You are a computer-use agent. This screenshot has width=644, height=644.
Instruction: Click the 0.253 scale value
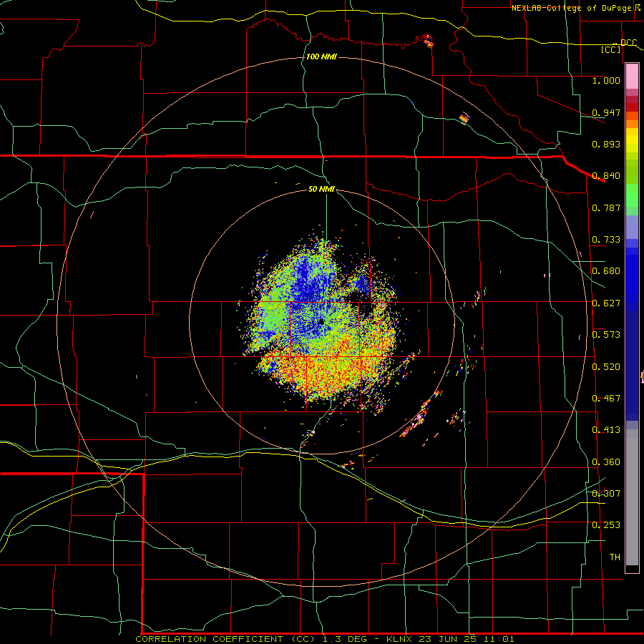[606, 525]
